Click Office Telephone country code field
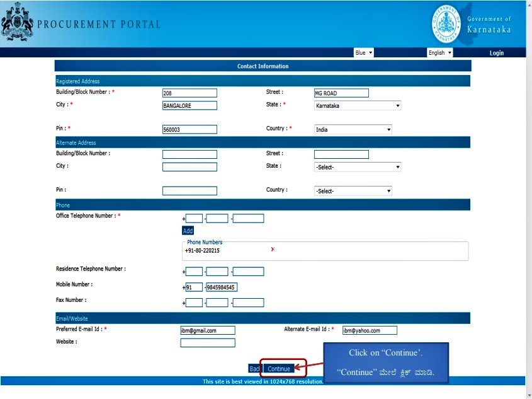The image size is (532, 399). click(x=194, y=218)
